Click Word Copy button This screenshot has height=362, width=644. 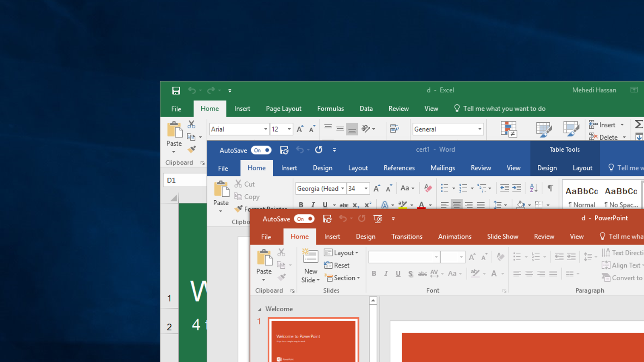[247, 197]
